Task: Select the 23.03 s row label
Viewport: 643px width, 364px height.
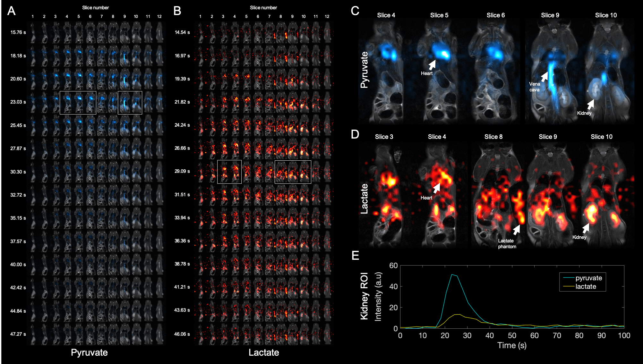Action: click(18, 102)
